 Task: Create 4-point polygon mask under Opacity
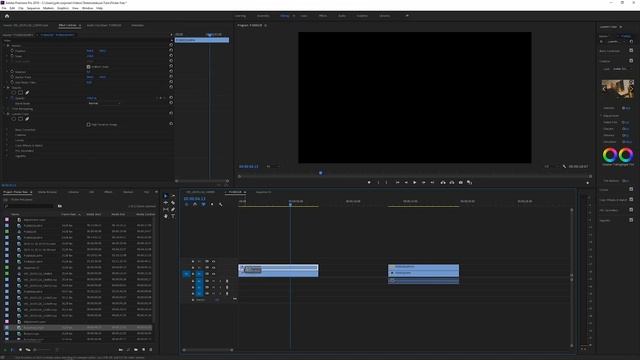[x=20, y=93]
